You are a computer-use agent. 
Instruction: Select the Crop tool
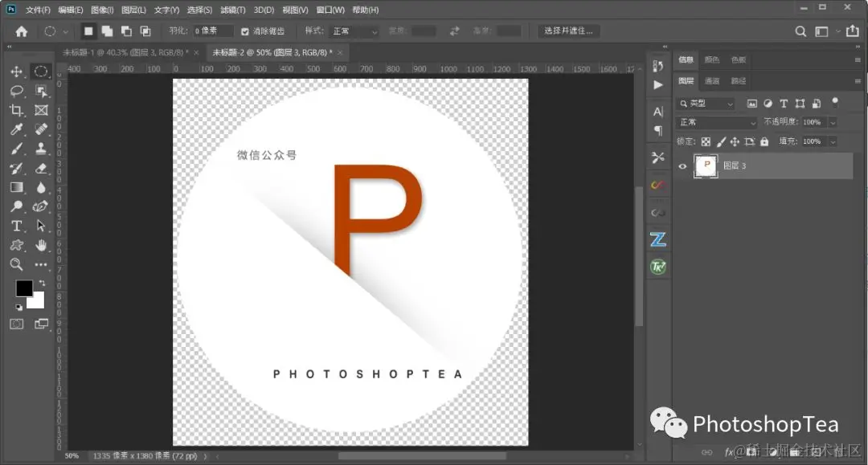(17, 110)
